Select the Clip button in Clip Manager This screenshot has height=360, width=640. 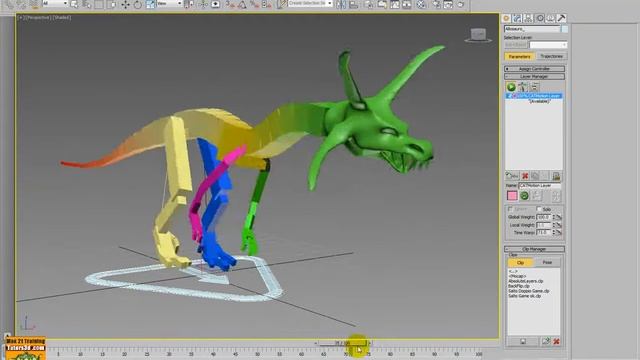click(x=520, y=262)
